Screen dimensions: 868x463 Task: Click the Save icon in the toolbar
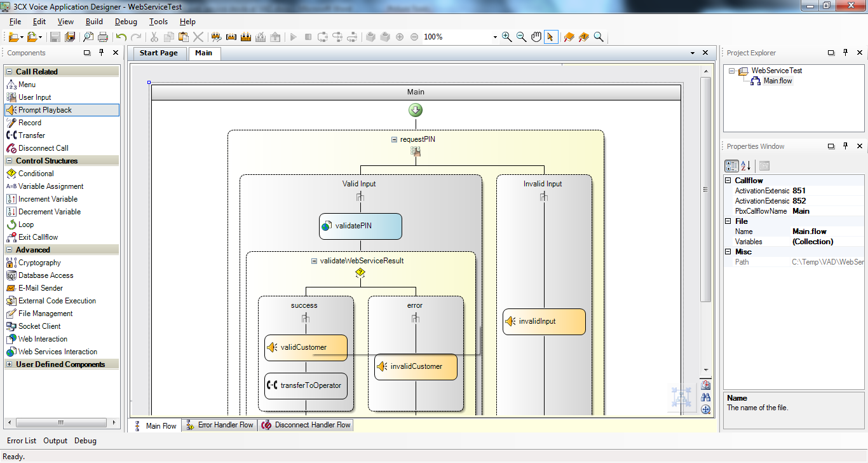click(x=55, y=37)
